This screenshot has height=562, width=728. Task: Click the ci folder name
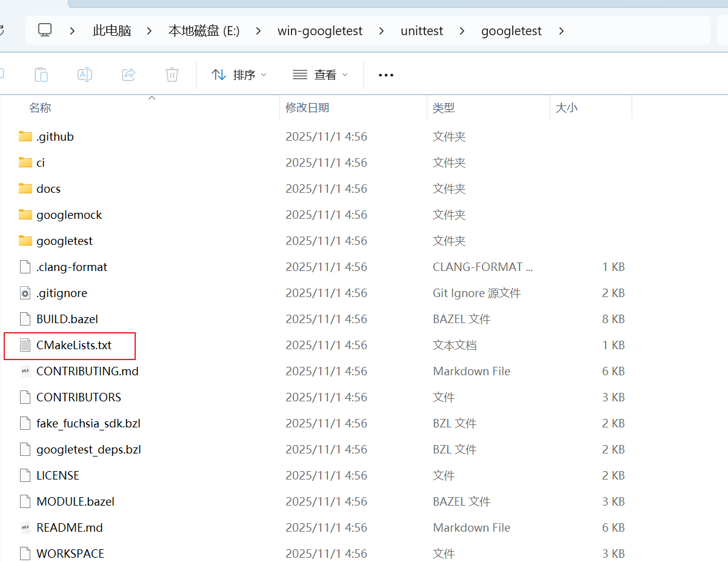(41, 162)
